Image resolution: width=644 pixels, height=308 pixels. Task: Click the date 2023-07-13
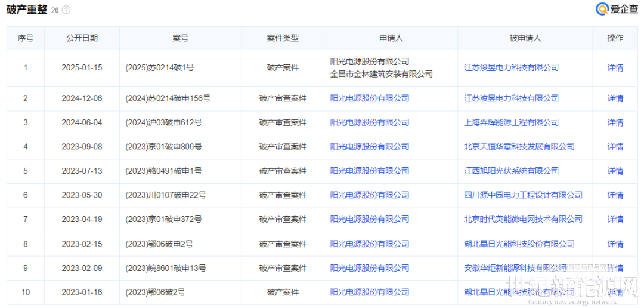(82, 171)
